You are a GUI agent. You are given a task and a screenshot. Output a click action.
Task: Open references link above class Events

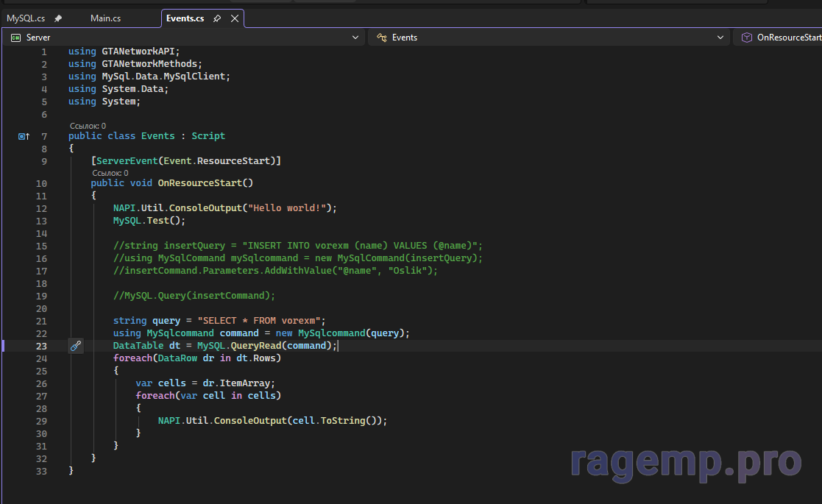(x=88, y=126)
